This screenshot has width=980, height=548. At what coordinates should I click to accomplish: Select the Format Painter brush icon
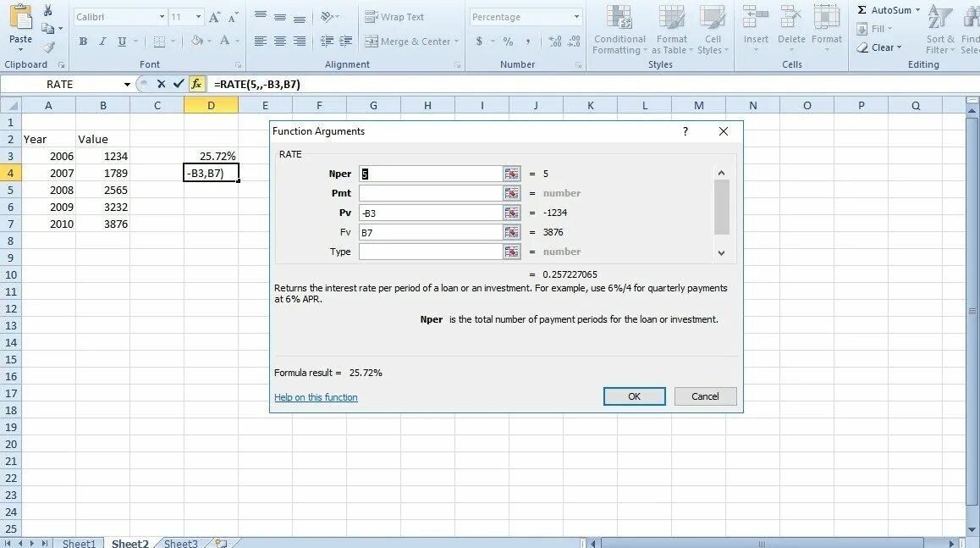48,47
